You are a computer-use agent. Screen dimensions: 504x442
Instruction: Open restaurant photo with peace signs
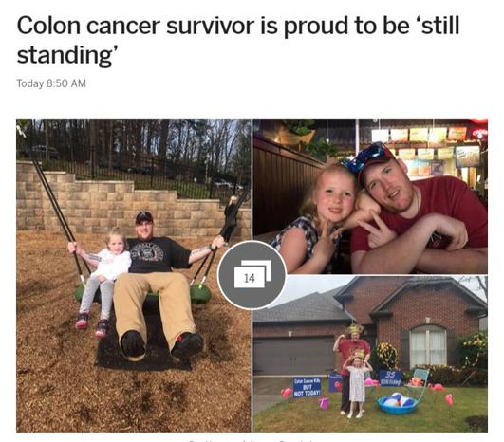tap(370, 196)
